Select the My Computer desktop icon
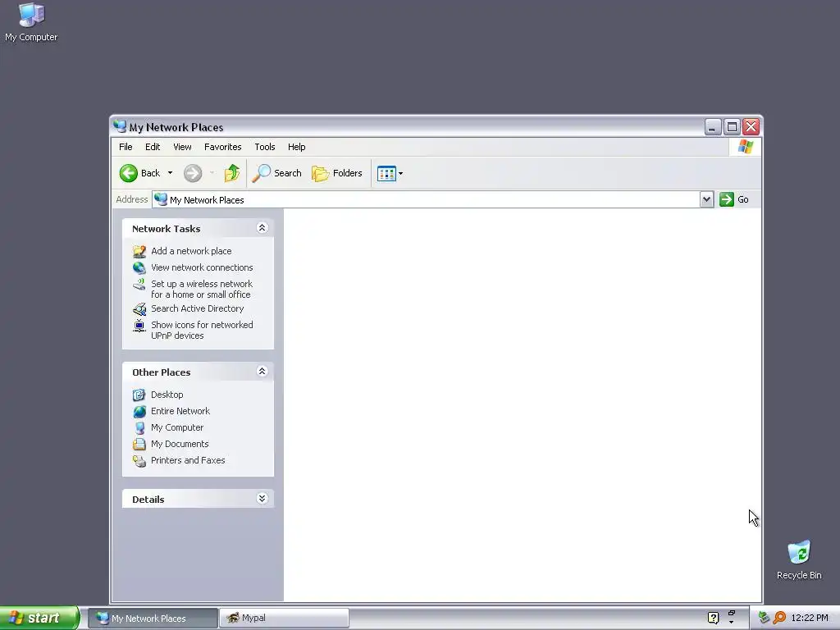This screenshot has height=630, width=840. [x=31, y=22]
